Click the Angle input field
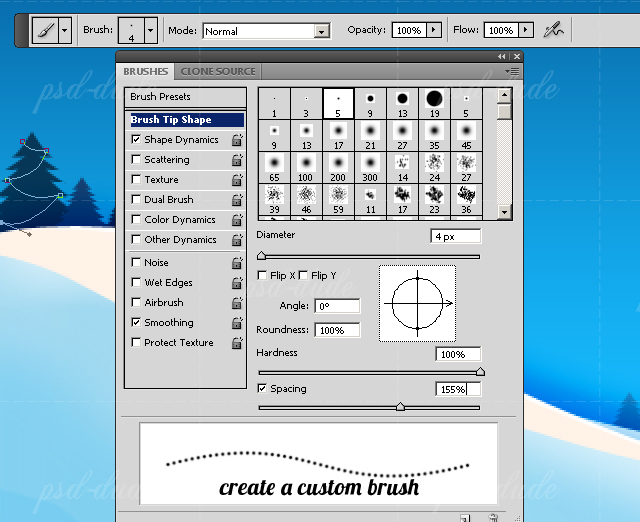The image size is (640, 522). pos(337,306)
